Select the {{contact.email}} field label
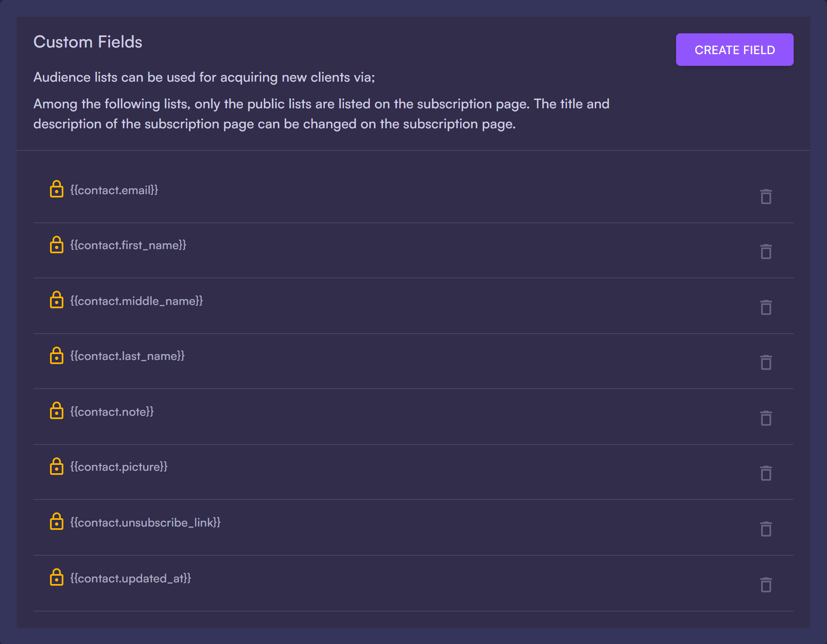827x644 pixels. point(114,190)
